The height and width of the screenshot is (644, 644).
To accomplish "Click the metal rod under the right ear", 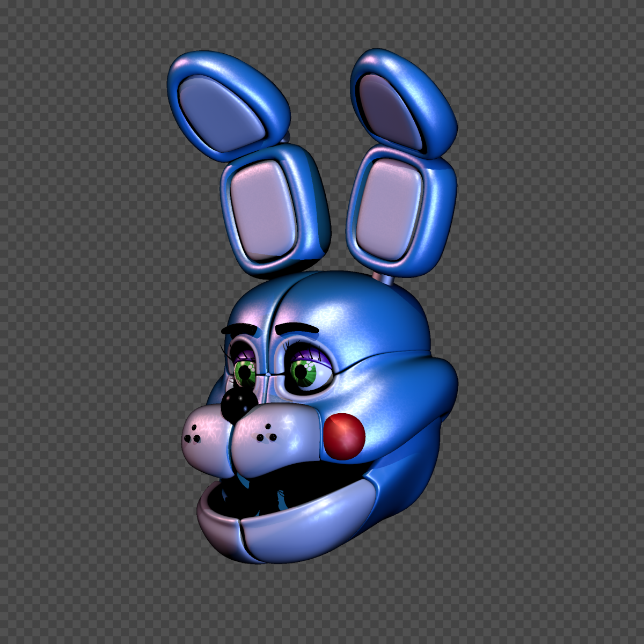I will click(x=384, y=278).
